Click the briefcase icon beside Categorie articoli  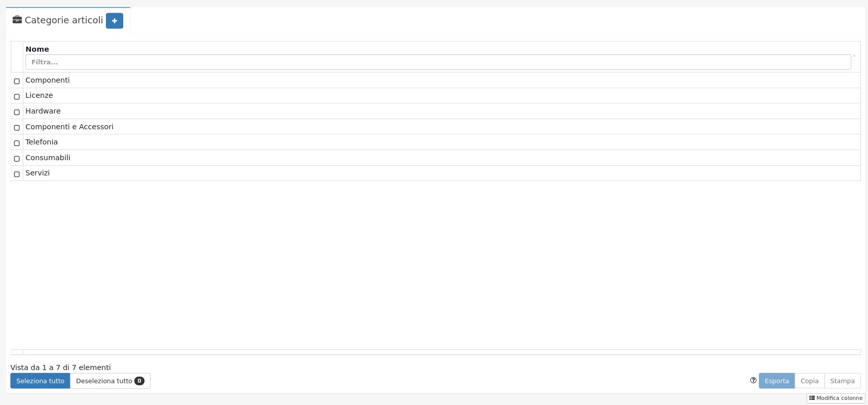tap(17, 20)
